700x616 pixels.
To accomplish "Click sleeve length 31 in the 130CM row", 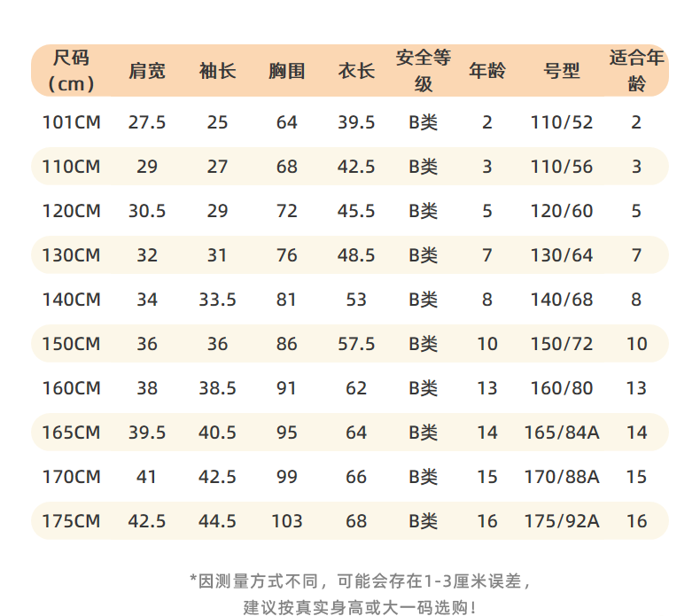I will [x=217, y=255].
